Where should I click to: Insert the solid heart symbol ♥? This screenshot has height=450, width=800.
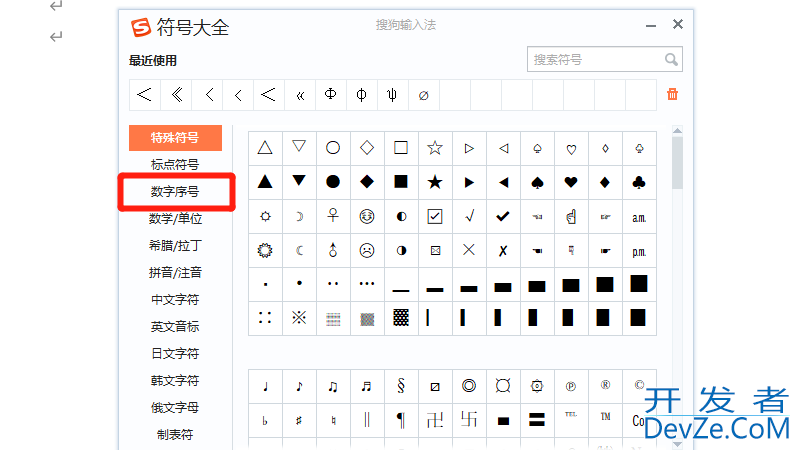[571, 182]
